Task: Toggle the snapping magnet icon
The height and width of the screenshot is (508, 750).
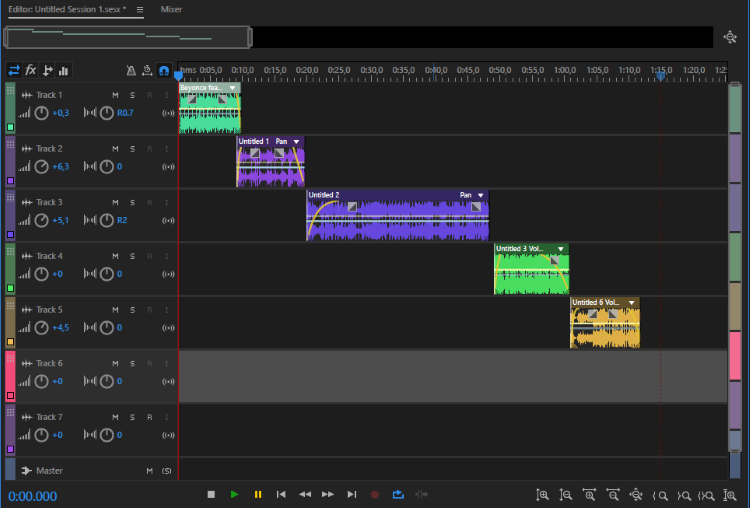Action: pos(164,71)
